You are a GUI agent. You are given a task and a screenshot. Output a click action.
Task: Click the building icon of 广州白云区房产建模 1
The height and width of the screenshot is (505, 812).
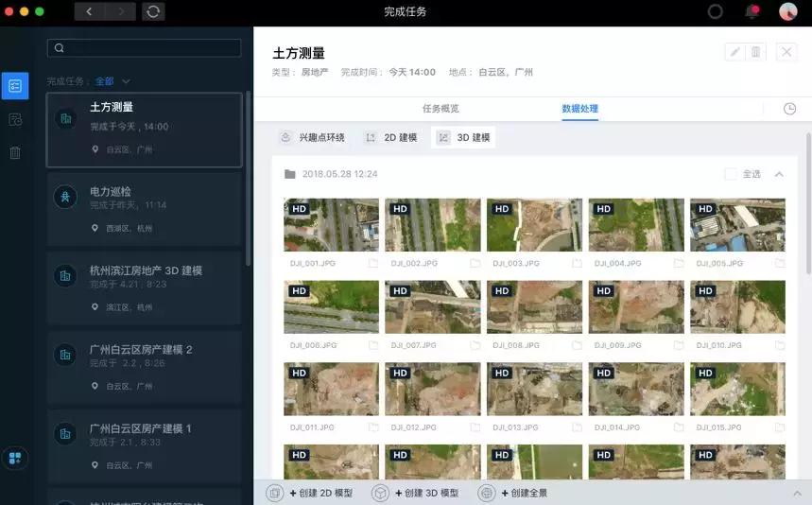[x=66, y=434]
